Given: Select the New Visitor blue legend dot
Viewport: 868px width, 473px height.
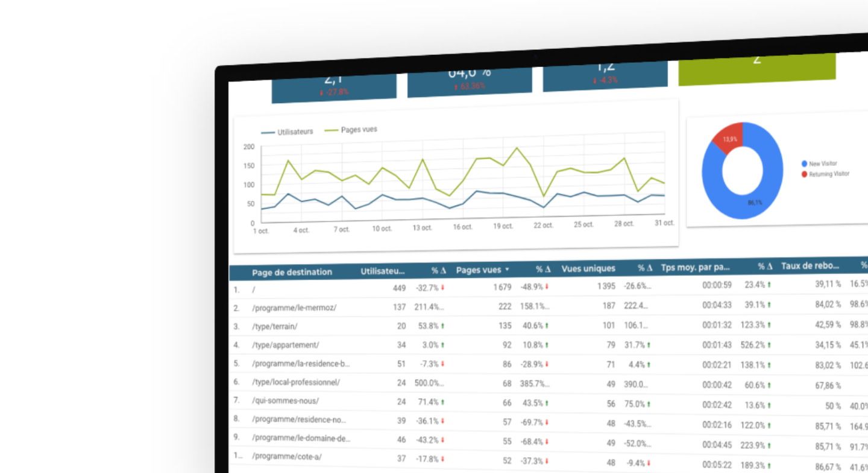Looking at the screenshot, I should [x=804, y=163].
